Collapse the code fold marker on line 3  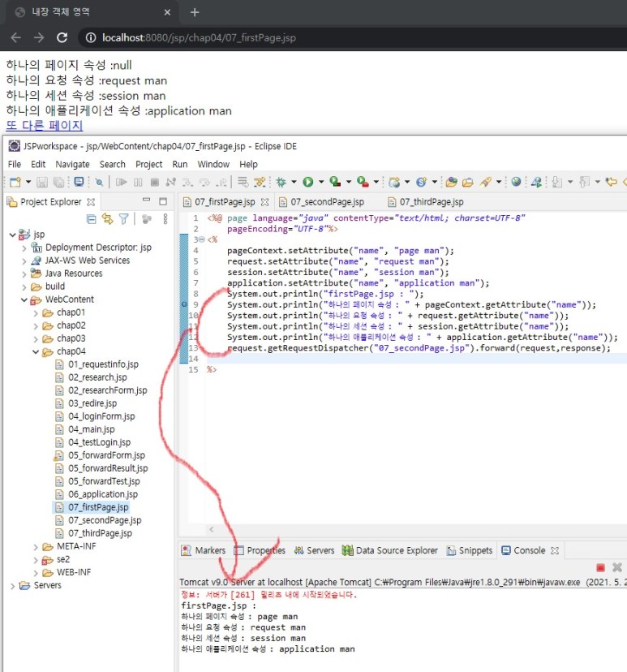pyautogui.click(x=202, y=239)
